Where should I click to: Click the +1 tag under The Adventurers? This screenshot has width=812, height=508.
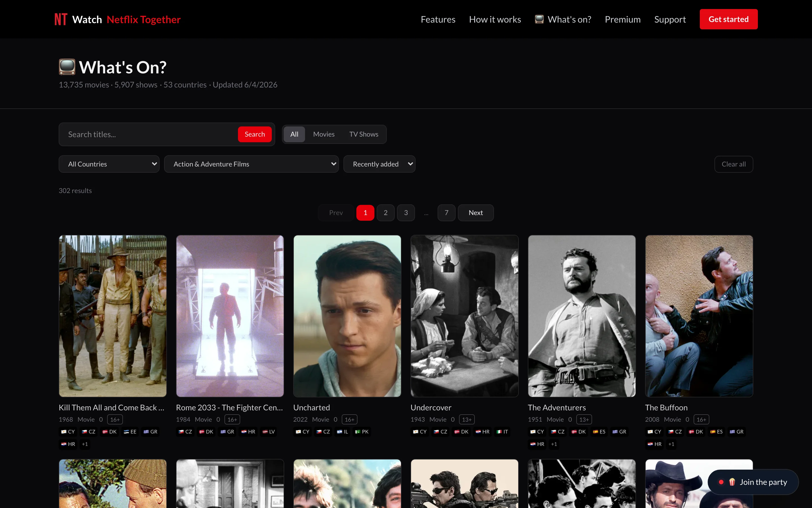(554, 444)
